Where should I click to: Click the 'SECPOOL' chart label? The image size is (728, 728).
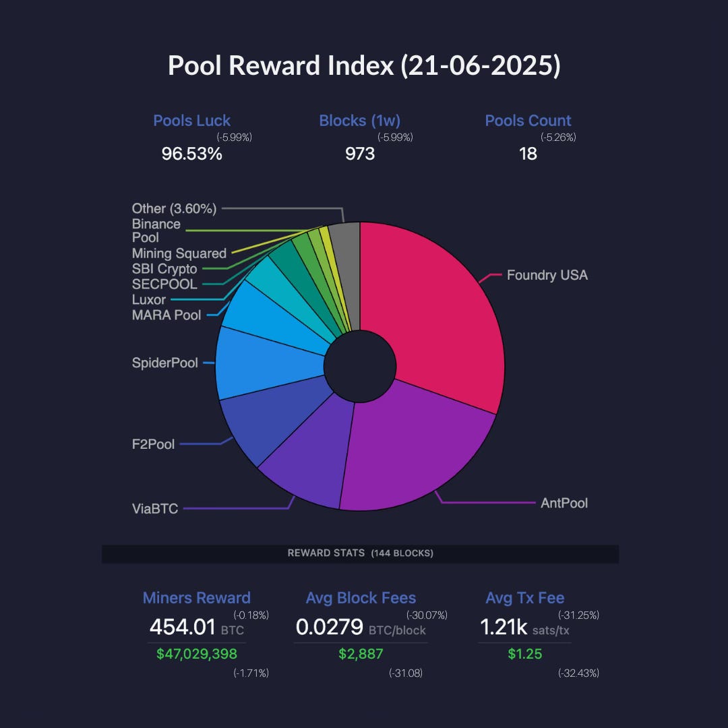coord(164,284)
